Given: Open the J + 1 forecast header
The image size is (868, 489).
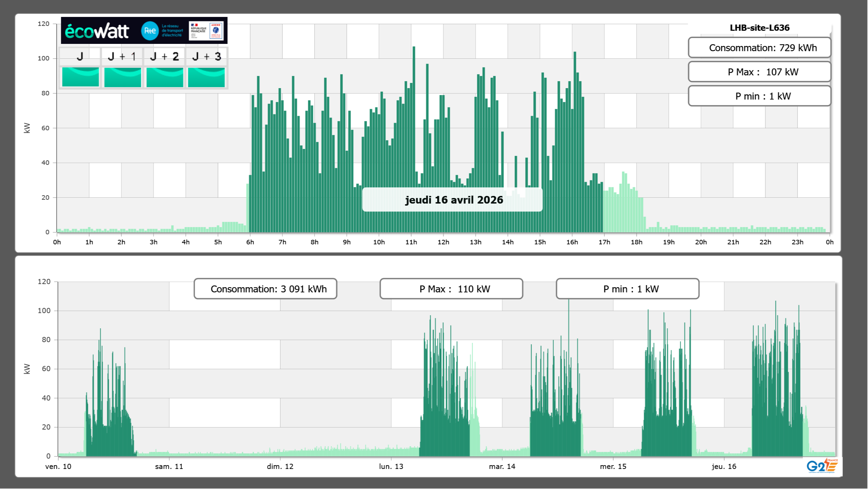Looking at the screenshot, I should tap(122, 56).
